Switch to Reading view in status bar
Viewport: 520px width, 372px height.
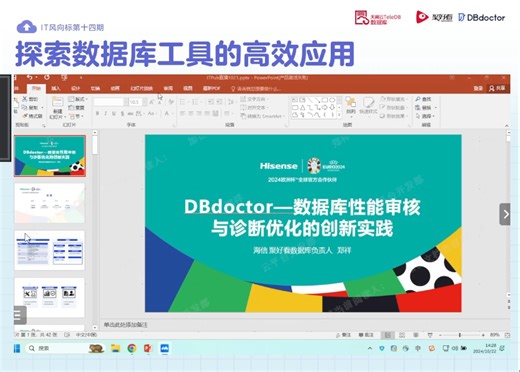tap(416, 335)
